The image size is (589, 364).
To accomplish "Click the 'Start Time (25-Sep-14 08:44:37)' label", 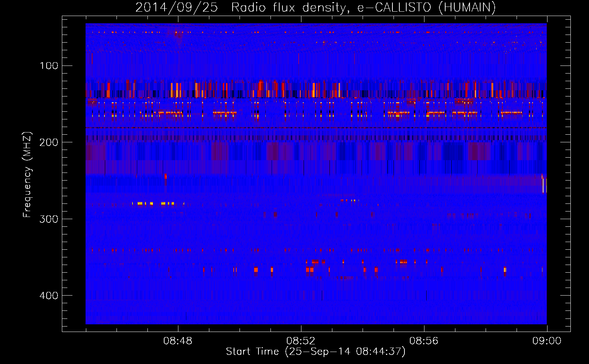I will [316, 351].
